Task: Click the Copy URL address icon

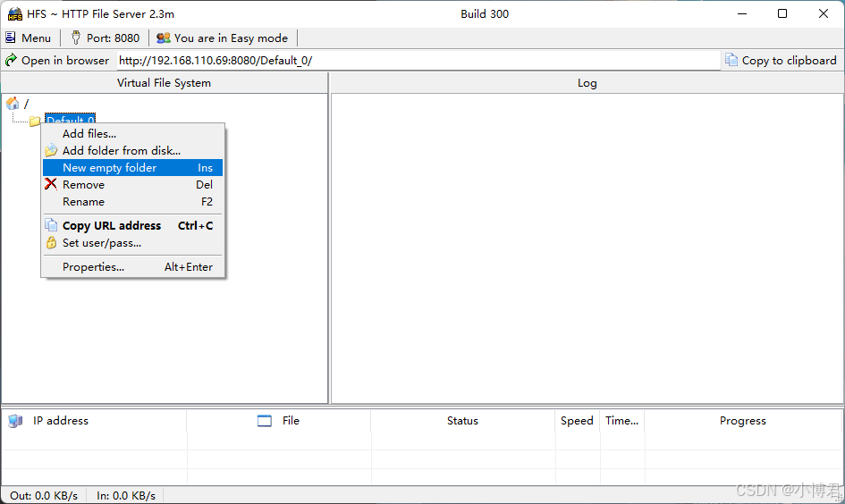Action: [x=51, y=225]
